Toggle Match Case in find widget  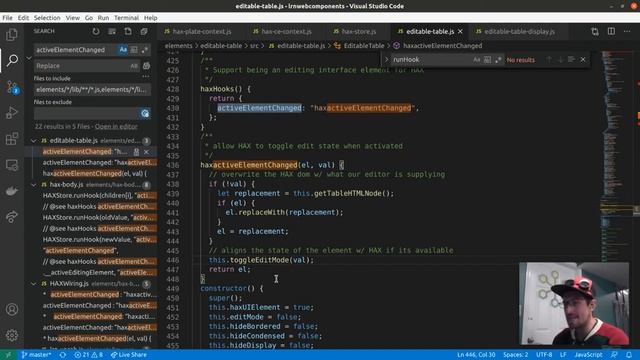pos(476,60)
